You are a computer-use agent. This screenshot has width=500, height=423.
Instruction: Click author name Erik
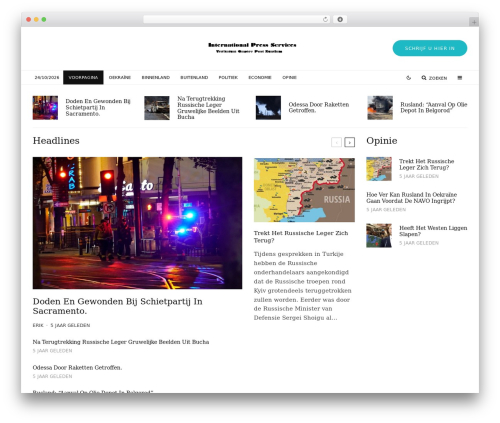[38, 325]
